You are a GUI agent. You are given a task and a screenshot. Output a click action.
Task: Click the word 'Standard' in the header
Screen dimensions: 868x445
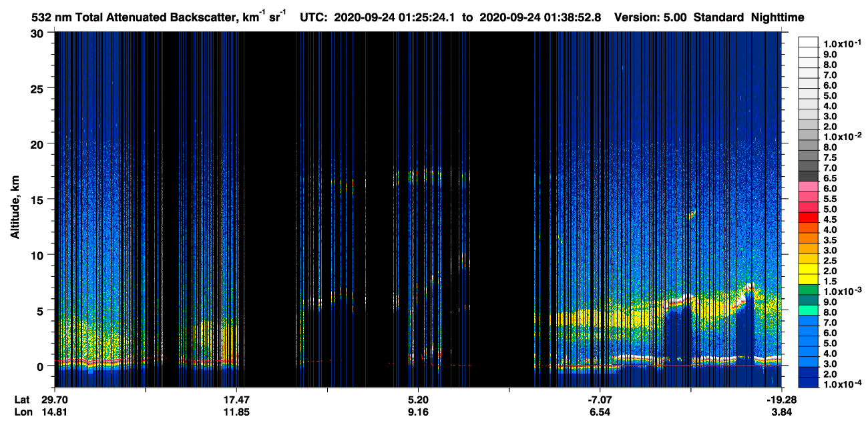[717, 18]
